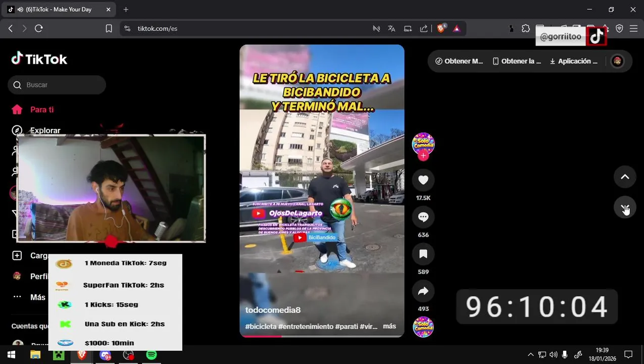644x364 pixels.
Task: Focus the Buscar search field
Action: tap(57, 85)
